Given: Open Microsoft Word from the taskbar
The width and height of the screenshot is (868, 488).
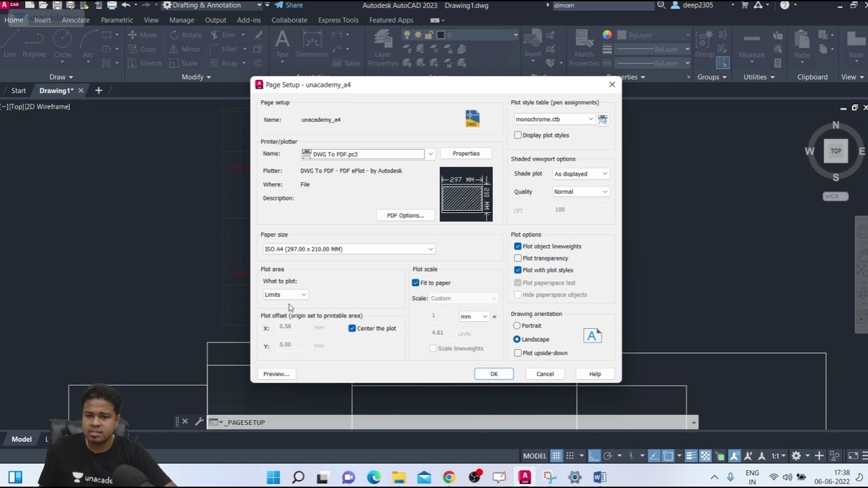Looking at the screenshot, I should click(599, 477).
